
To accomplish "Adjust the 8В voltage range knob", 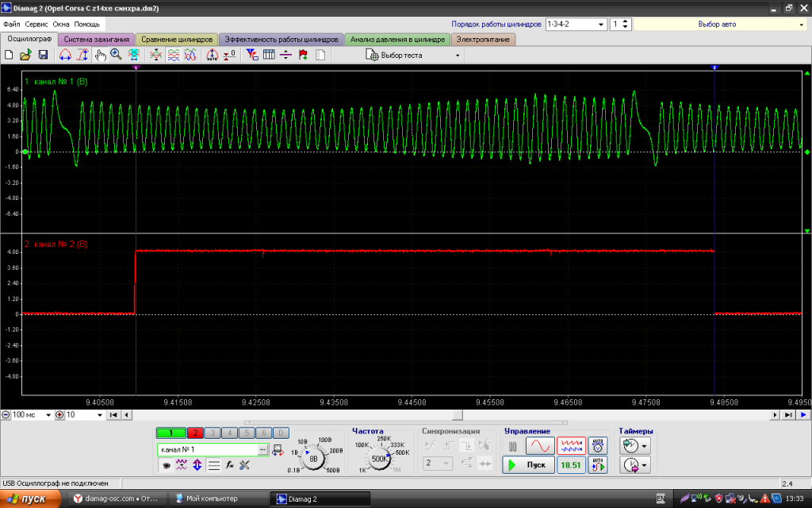I will pyautogui.click(x=313, y=458).
